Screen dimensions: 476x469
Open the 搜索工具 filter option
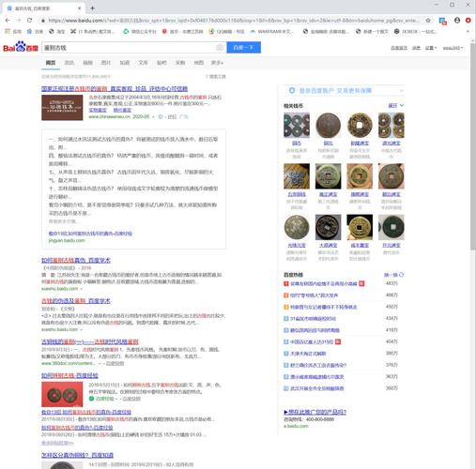click(215, 77)
